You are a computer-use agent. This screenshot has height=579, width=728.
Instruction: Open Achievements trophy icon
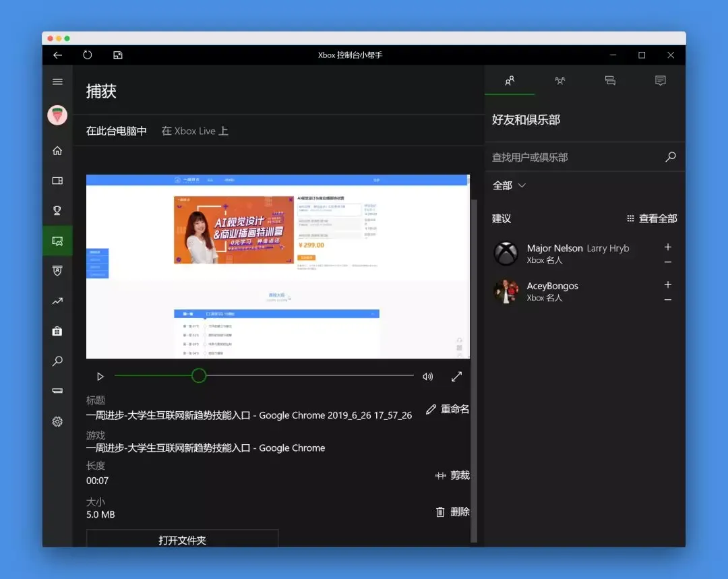tap(57, 210)
